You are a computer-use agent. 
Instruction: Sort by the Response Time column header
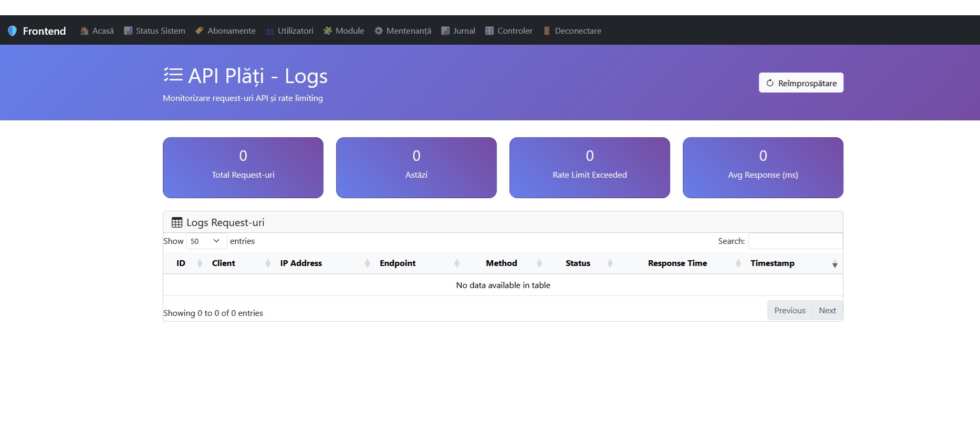[677, 263]
